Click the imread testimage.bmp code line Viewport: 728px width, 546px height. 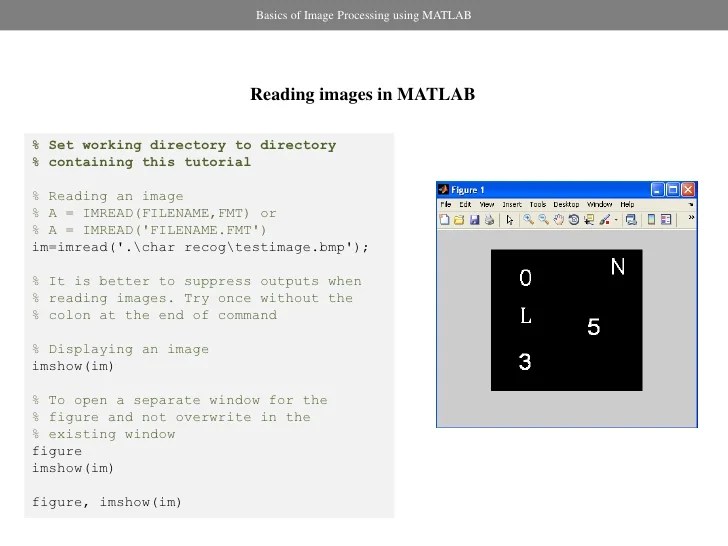(200, 247)
